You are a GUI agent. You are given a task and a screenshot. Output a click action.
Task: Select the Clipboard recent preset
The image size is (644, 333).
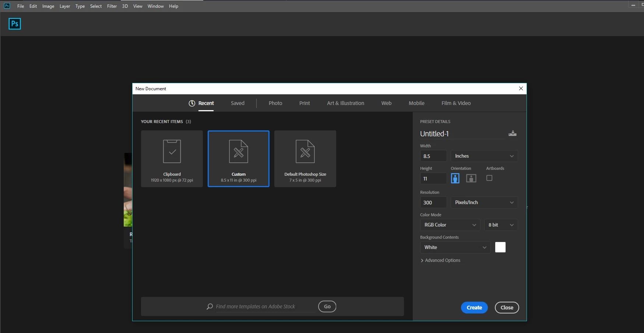[172, 159]
